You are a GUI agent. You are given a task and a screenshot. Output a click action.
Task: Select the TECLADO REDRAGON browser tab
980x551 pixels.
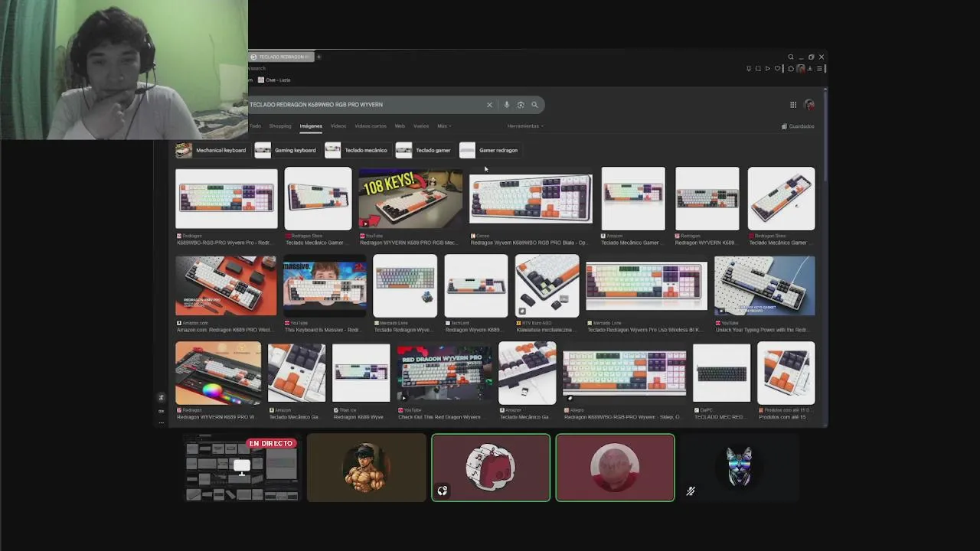[280, 57]
